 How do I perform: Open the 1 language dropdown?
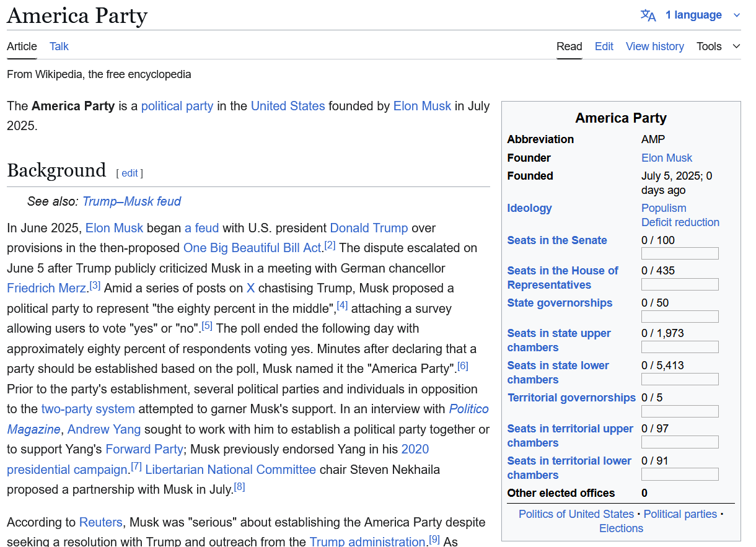[x=703, y=15]
